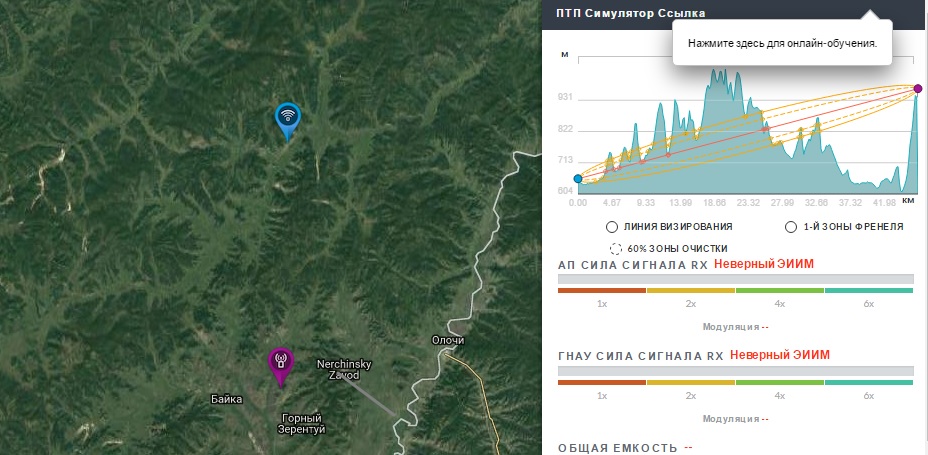Viewport: 928px width, 455px height.
Task: Select the ЛИНИЯ ВИЗИРОВАНИЯ radio option
Action: [612, 227]
